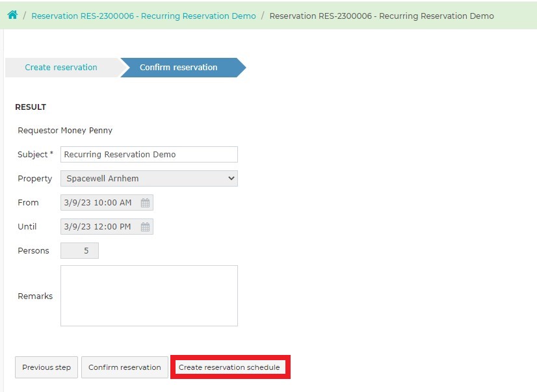Click the Persons number field
Viewport: 537px width, 392px height.
[79, 250]
